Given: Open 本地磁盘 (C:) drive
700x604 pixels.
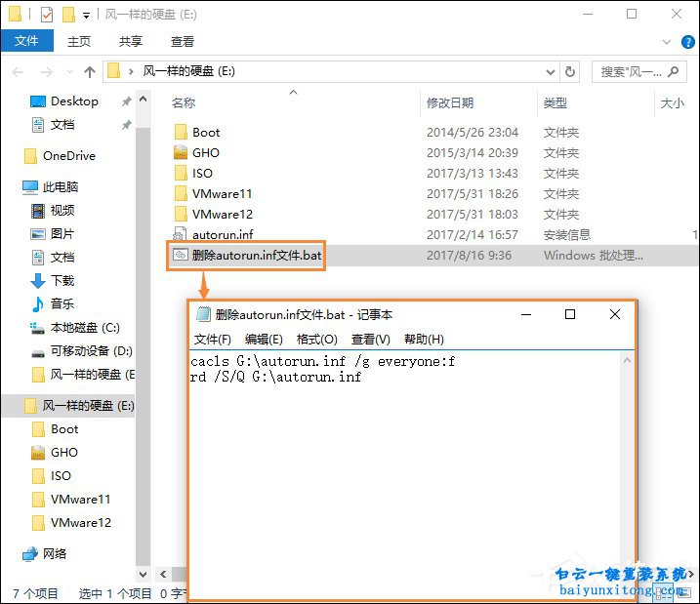Looking at the screenshot, I should 84,328.
